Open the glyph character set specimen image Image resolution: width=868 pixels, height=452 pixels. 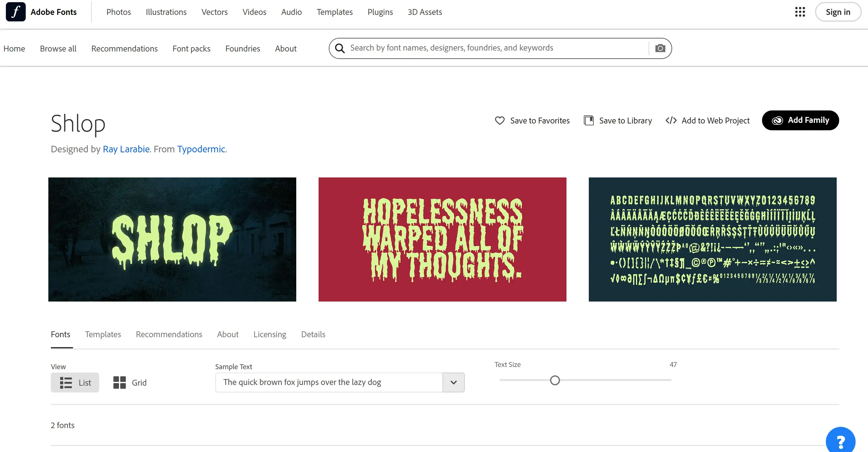(713, 239)
